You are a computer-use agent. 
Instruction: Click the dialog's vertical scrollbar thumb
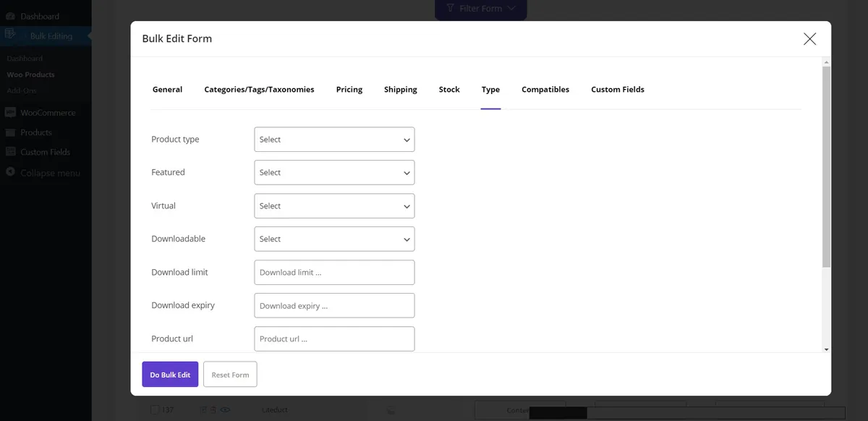(827, 166)
